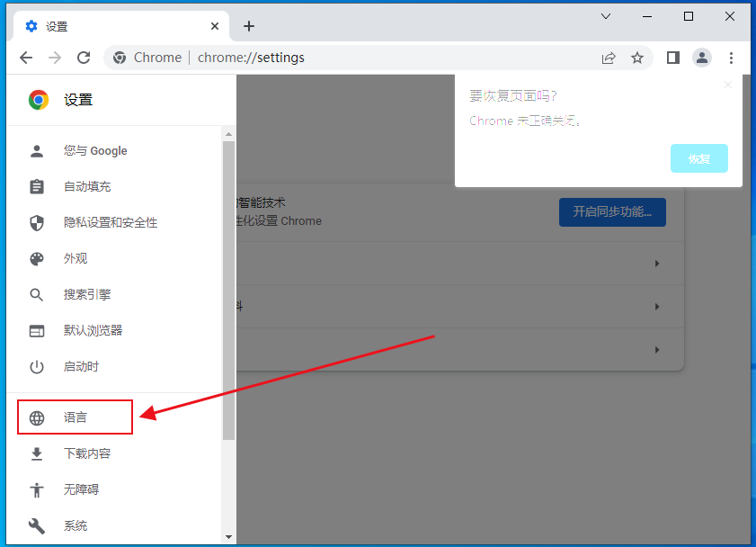756x547 pixels.
Task: Expand the third arrow row in the card
Action: 657,350
